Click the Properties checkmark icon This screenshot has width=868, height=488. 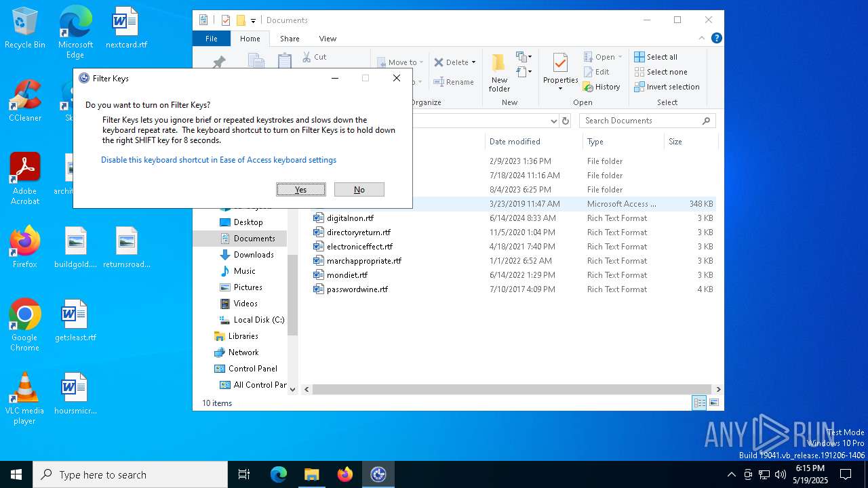tap(560, 64)
